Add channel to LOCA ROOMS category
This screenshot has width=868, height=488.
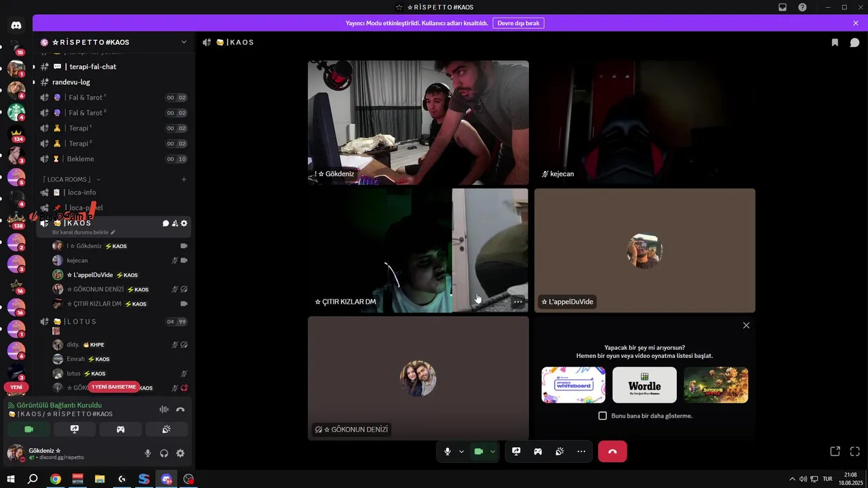click(184, 180)
